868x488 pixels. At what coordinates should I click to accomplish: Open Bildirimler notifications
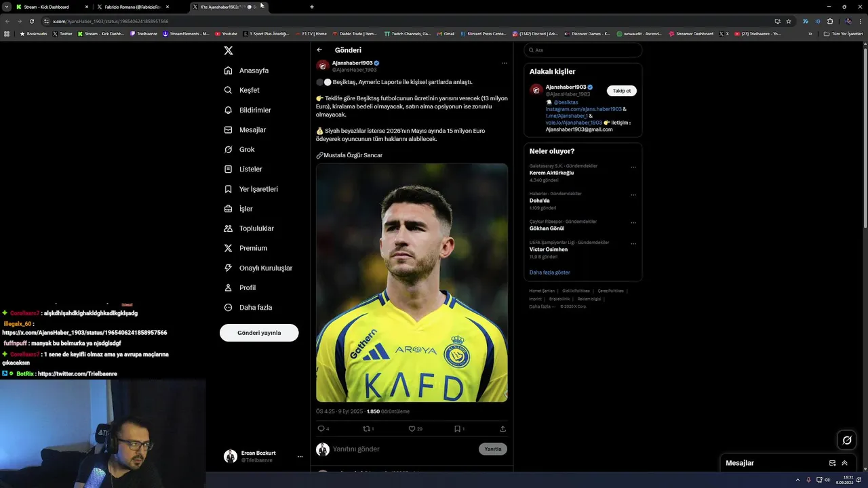(x=248, y=110)
